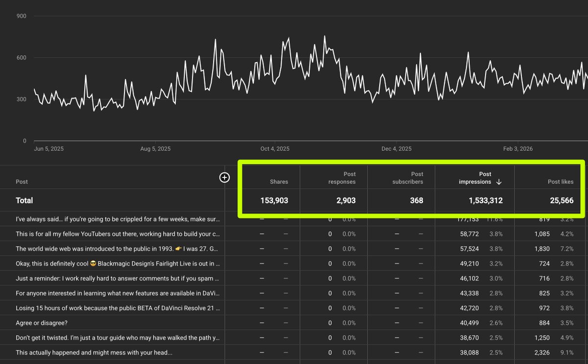Click the Total row label
This screenshot has height=364, width=588.
tap(24, 200)
